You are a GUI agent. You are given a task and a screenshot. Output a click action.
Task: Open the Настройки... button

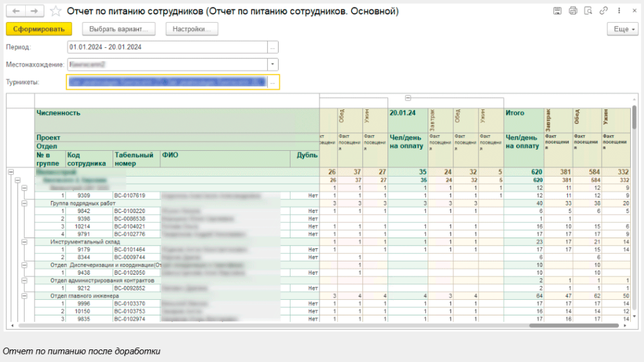pos(191,29)
